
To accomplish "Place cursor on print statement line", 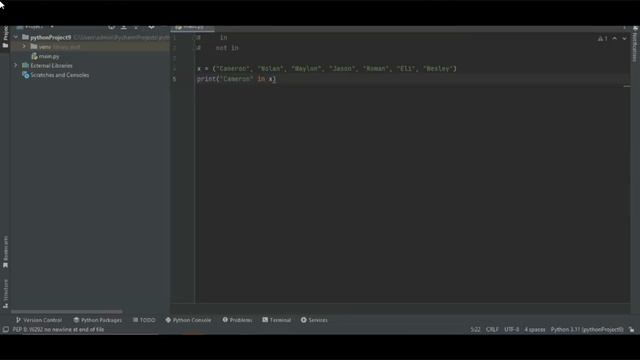I will [x=236, y=79].
